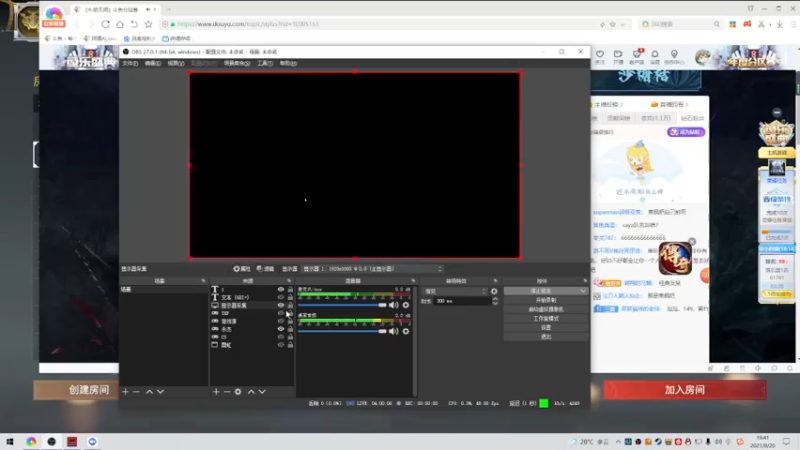Viewport: 800px width, 450px height.
Task: Adjust 麦克风/Aux volume slider
Action: 342,305
